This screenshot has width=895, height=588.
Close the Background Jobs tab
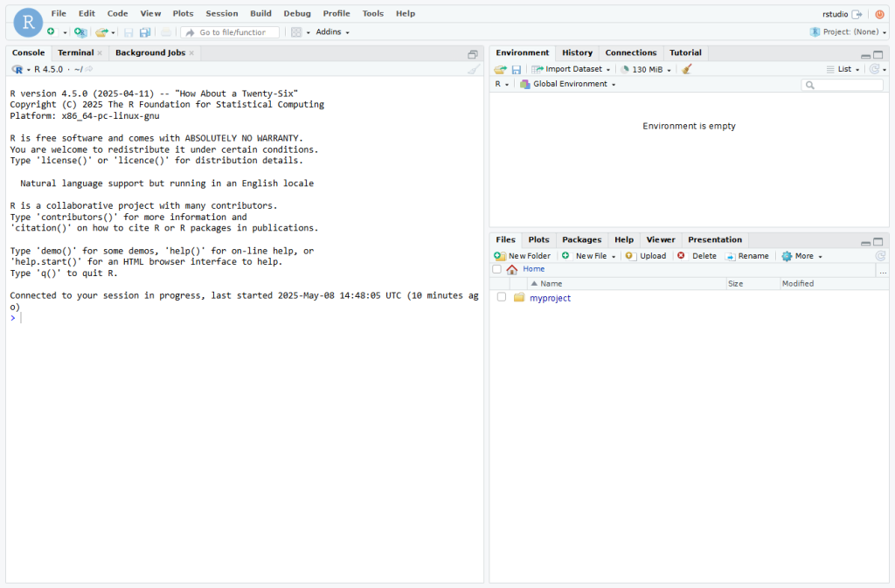coord(191,53)
